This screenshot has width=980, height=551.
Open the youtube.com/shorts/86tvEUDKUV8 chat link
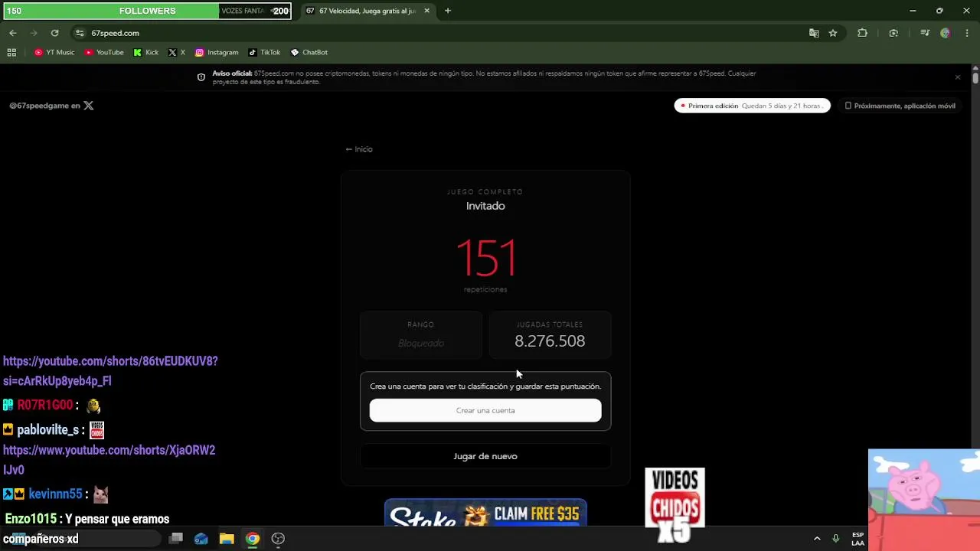click(110, 370)
